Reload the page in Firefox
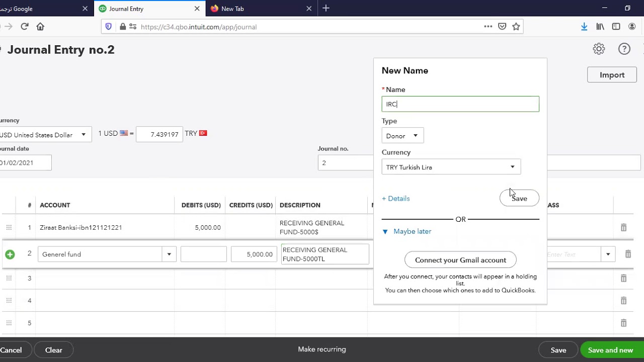644x362 pixels. pos(25,27)
